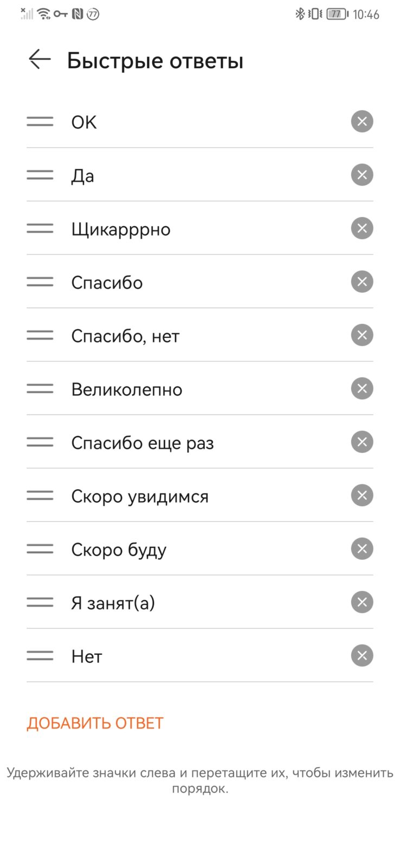Select the "Да" reply text
This screenshot has width=400, height=868.
click(82, 176)
